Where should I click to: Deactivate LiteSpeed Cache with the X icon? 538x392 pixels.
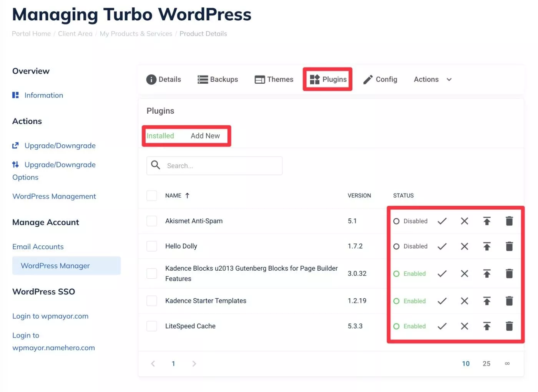[464, 326]
